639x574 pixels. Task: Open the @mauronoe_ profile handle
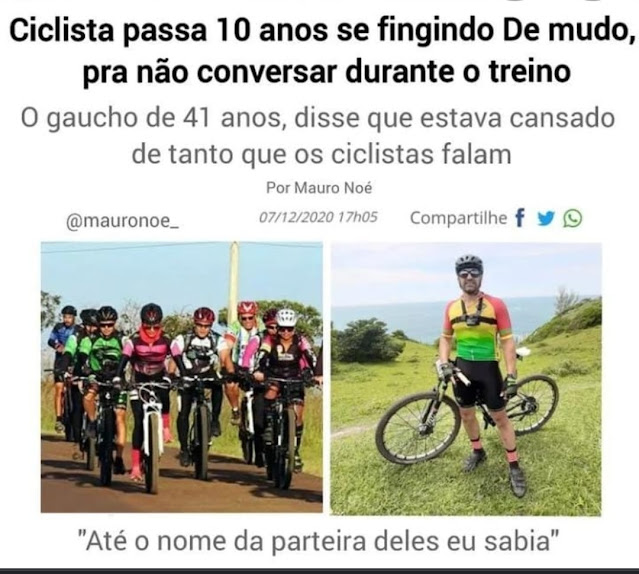(x=122, y=221)
